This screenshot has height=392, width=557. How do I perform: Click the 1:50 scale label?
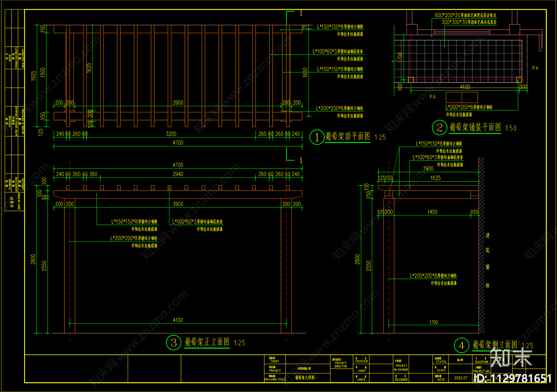click(x=511, y=128)
